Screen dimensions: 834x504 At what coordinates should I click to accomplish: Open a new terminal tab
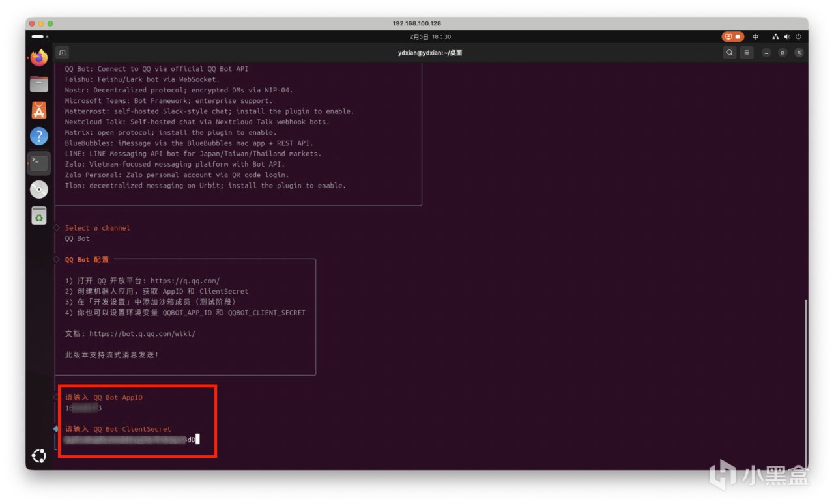coord(63,53)
